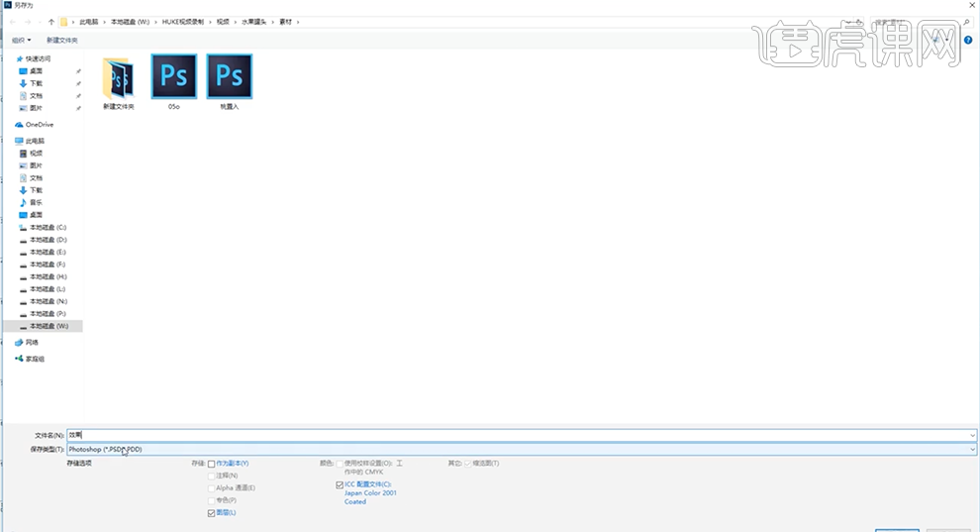Click 本地磁盘 (W:) in address breadcrumb
Image resolution: width=980 pixels, height=532 pixels.
tap(130, 22)
